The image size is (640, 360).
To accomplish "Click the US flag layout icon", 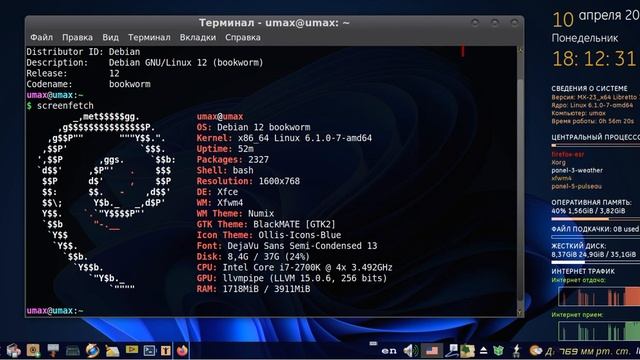I will coord(432,351).
